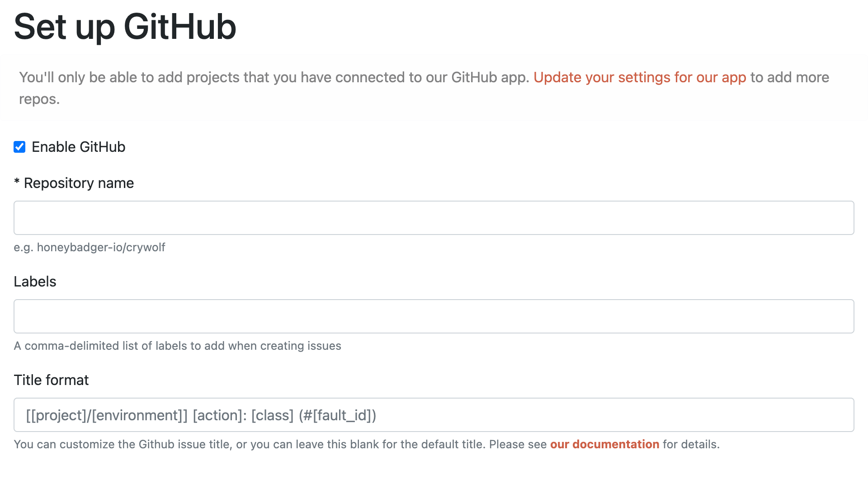Enable GitHub integration via its checkbox

(x=19, y=146)
